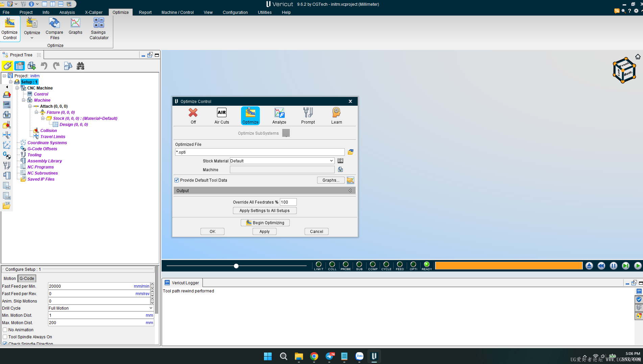
Task: Open the Analysis menu tab
Action: 67,12
